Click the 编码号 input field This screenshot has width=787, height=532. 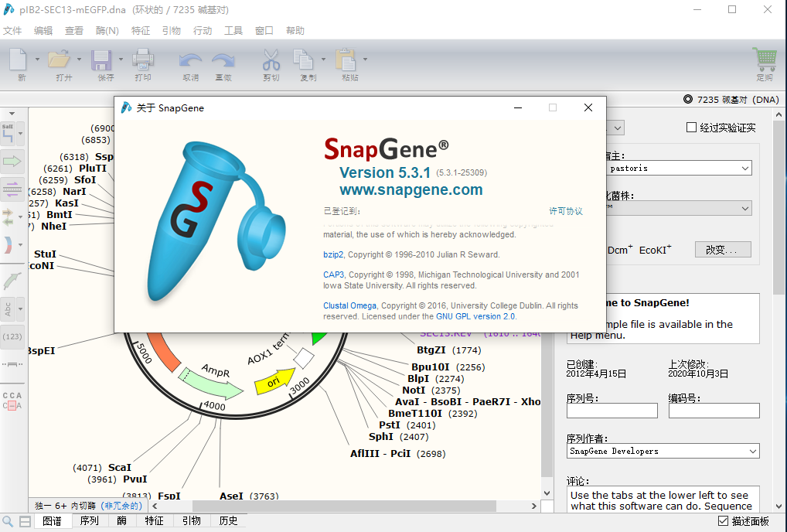coord(714,411)
